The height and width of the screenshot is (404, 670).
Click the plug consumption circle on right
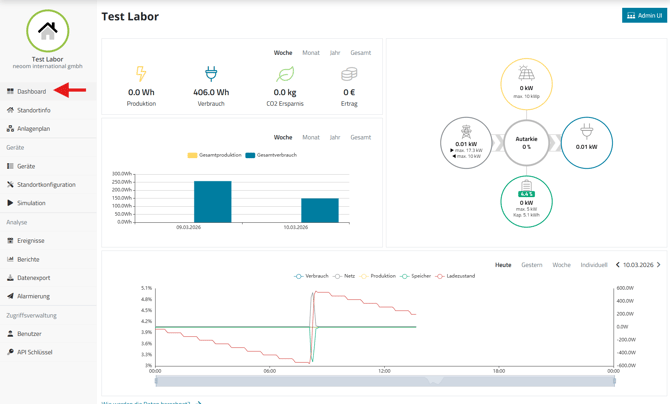[586, 132]
